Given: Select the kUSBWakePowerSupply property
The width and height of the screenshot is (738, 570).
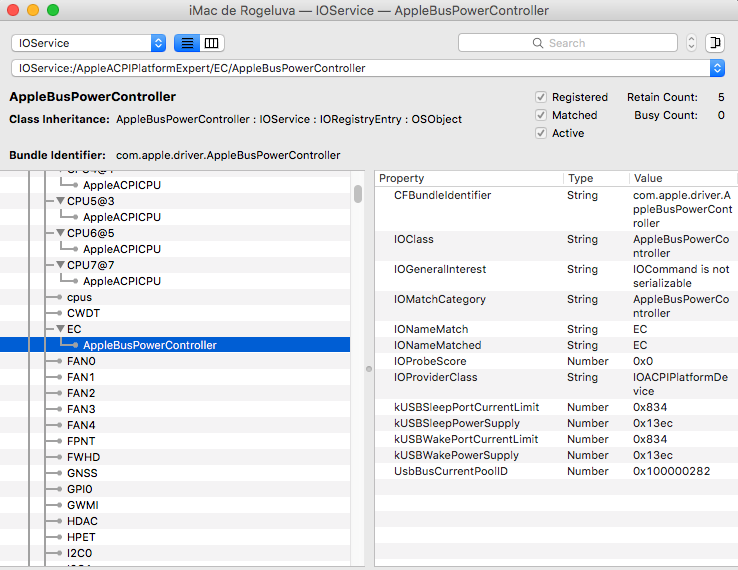Looking at the screenshot, I should point(556,455).
